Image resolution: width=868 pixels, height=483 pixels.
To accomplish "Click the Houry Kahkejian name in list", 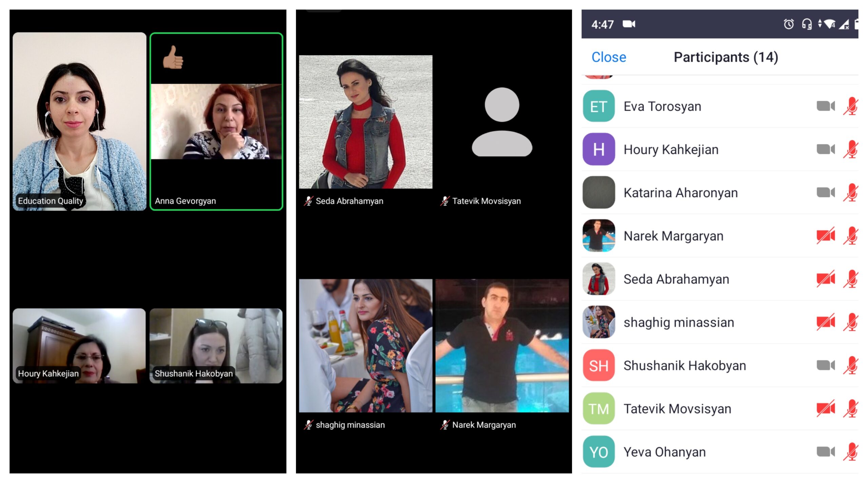I will [x=671, y=150].
